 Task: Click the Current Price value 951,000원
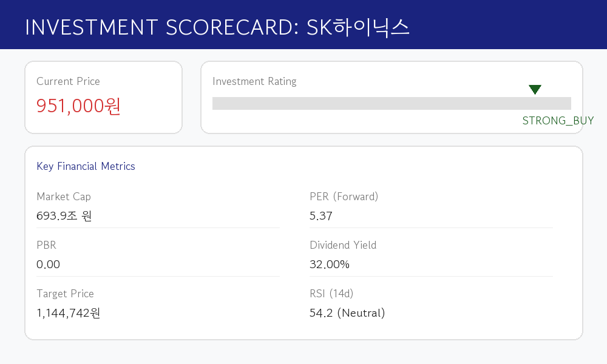(x=78, y=106)
